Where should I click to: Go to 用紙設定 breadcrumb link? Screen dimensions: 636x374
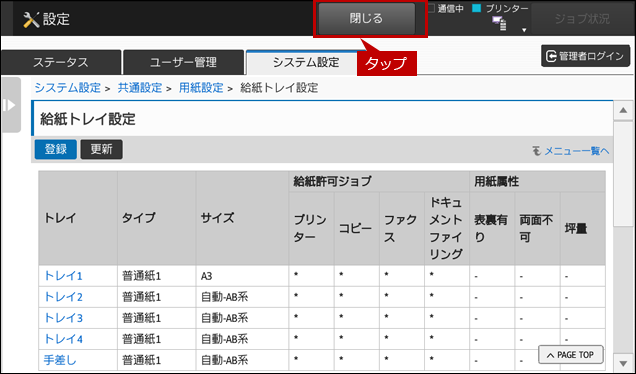click(x=201, y=88)
